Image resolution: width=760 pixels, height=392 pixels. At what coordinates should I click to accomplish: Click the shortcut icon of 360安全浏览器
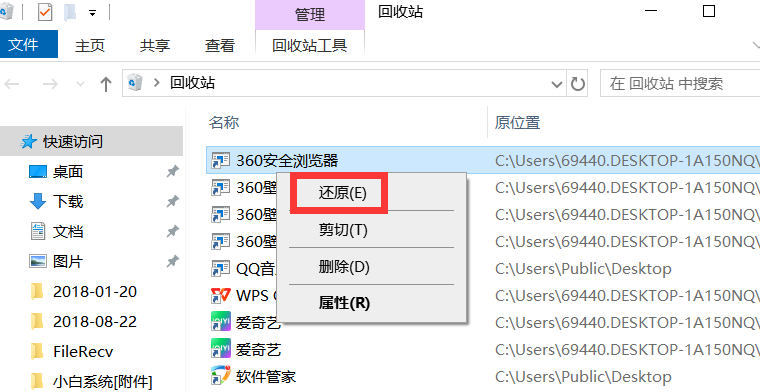221,160
